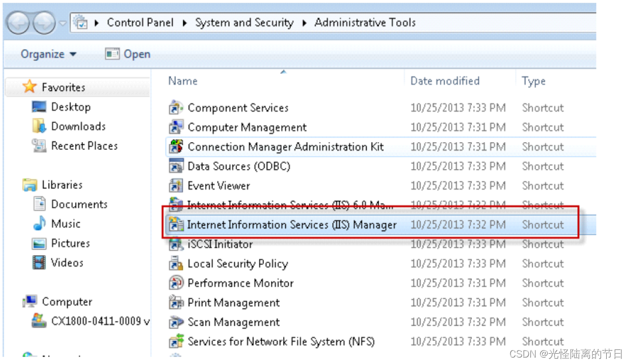Viewport: 630px width, 364px height.
Task: Expand arrow after System and Security
Action: [304, 23]
